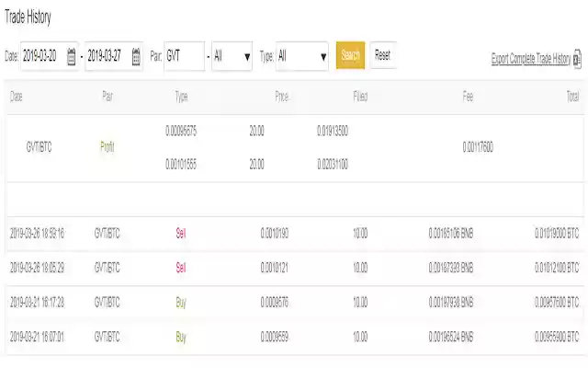Click the Filled column header
This screenshot has height=368, width=588.
coord(360,97)
